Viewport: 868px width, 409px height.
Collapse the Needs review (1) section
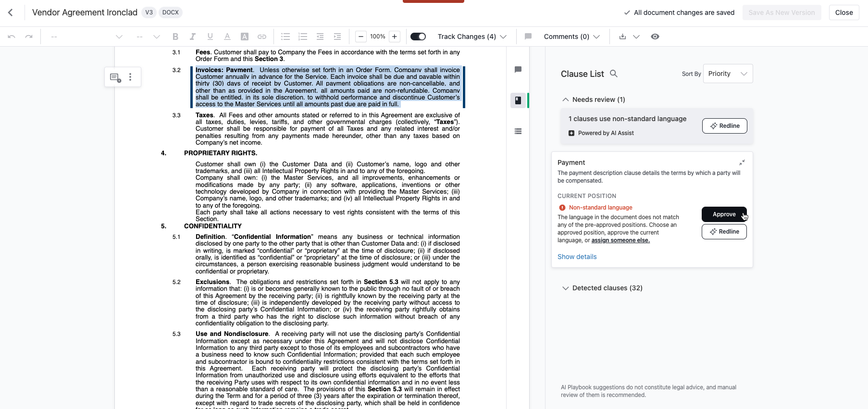click(594, 99)
